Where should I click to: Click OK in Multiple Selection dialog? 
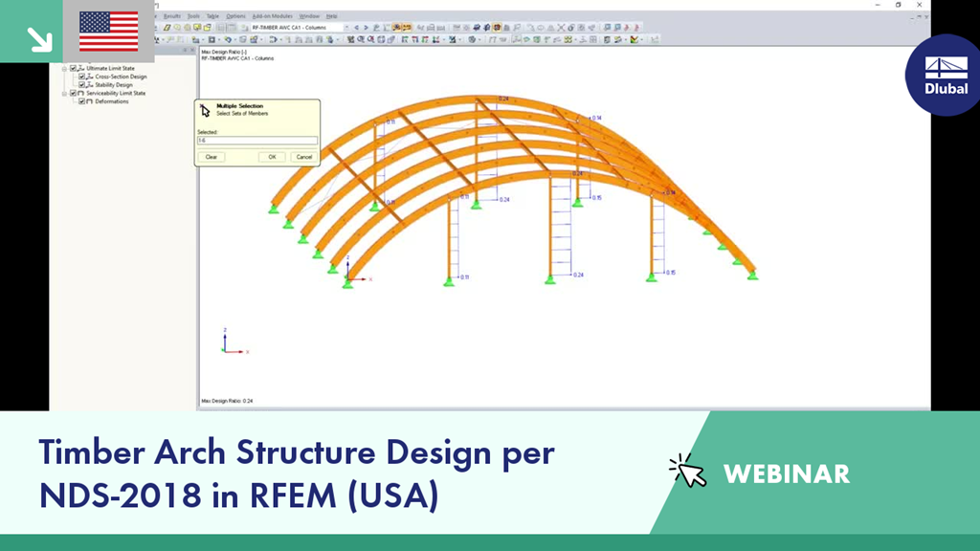click(272, 157)
